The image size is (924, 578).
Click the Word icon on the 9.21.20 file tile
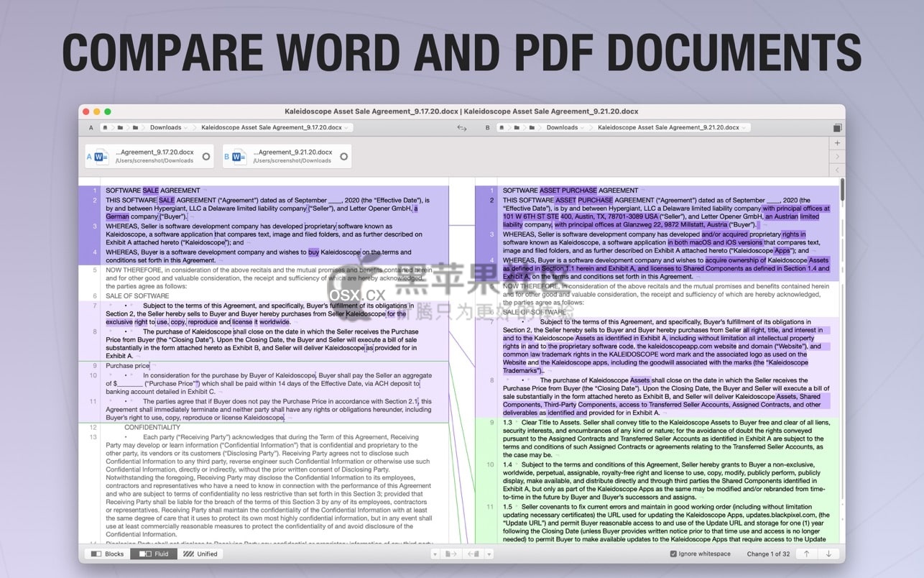(239, 157)
